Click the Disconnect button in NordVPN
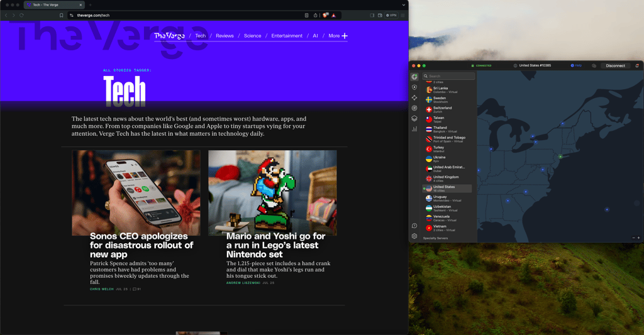644x335 pixels. pos(615,66)
